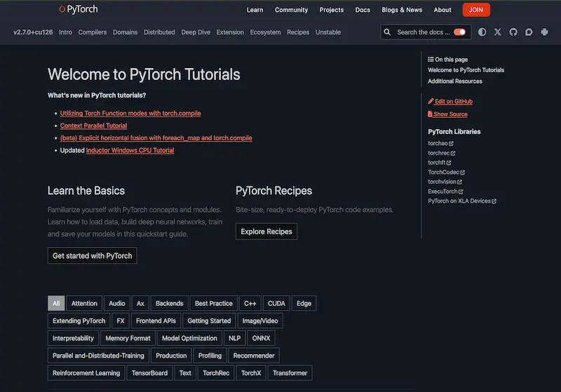
Task: Click the pencil icon beside Edit on GitHub
Action: coord(431,101)
